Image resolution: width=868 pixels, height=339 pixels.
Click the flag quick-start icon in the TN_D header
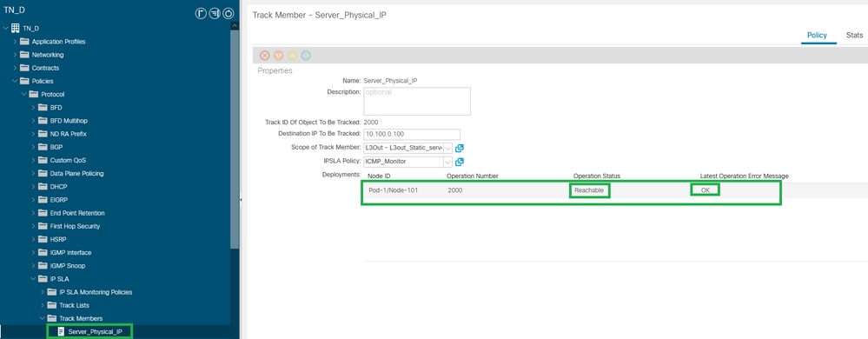point(201,13)
